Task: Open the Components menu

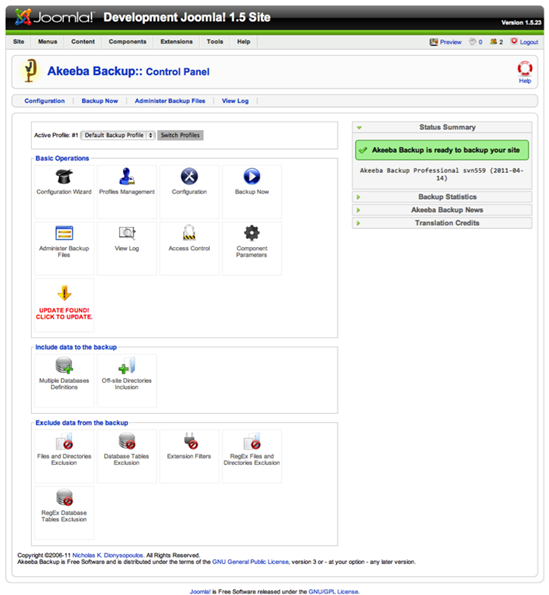Action: tap(127, 42)
